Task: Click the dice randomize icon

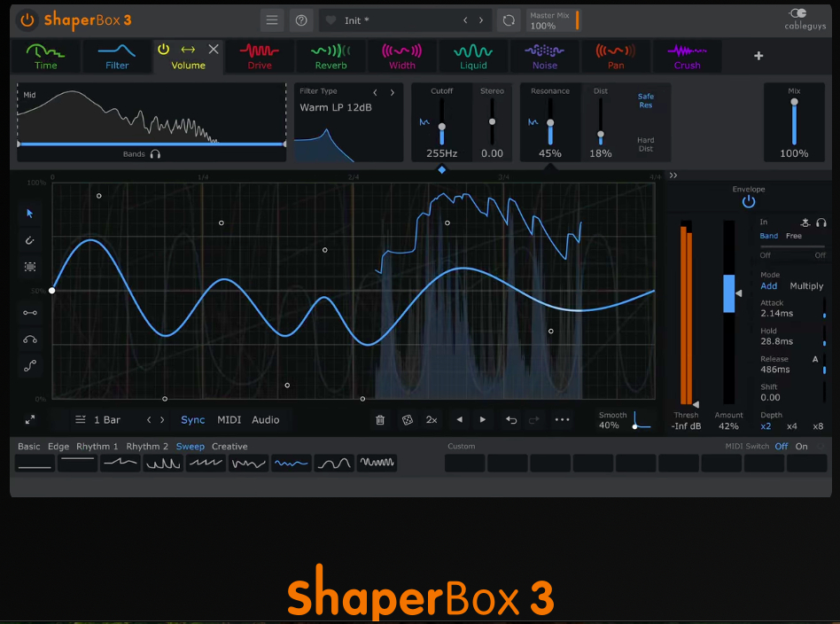Action: pos(407,420)
